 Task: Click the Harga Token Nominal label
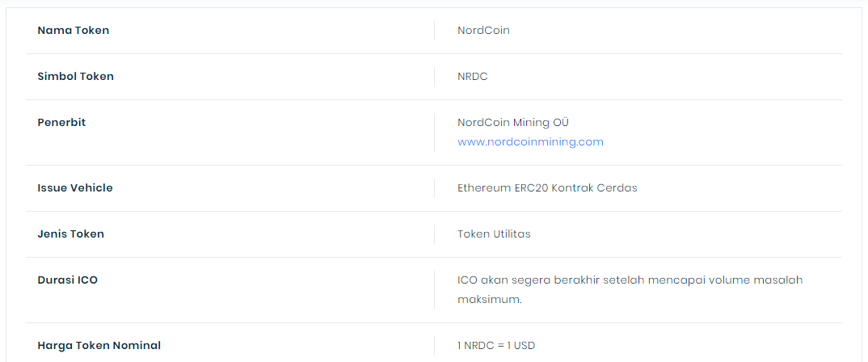99,345
